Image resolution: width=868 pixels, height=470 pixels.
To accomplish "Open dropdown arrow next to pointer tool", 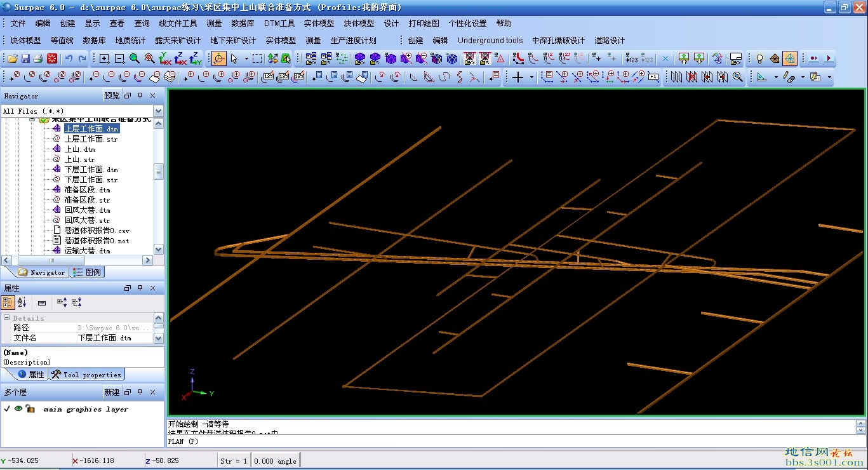I will pos(246,58).
